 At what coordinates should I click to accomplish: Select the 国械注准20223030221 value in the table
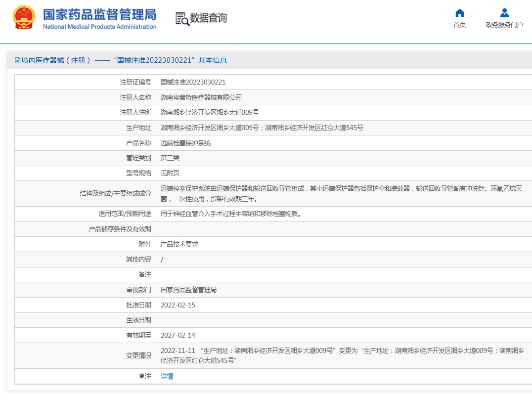tap(193, 82)
